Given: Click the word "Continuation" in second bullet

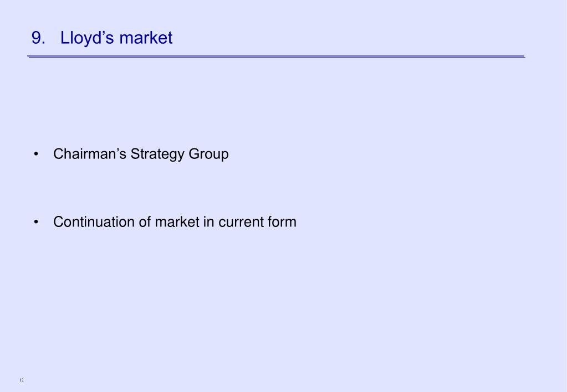Looking at the screenshot, I should click(x=94, y=222).
